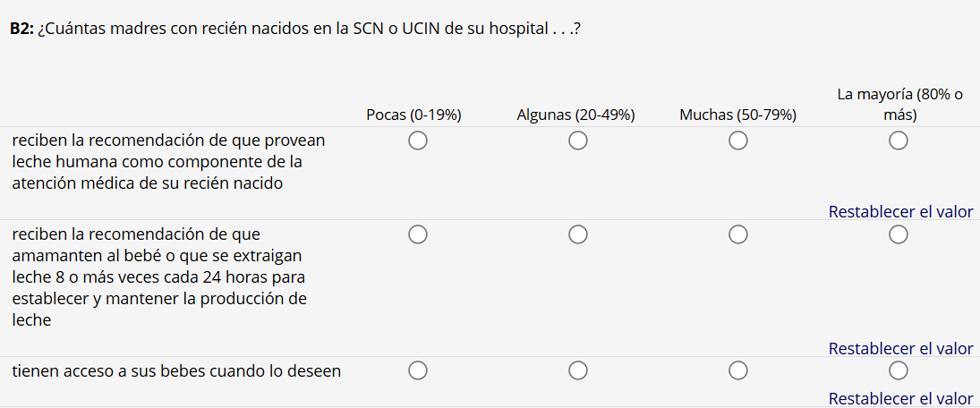Viewport: 980px width, 408px height.
Task: Click the 'Algunas (20-49%)' column header
Action: point(575,115)
